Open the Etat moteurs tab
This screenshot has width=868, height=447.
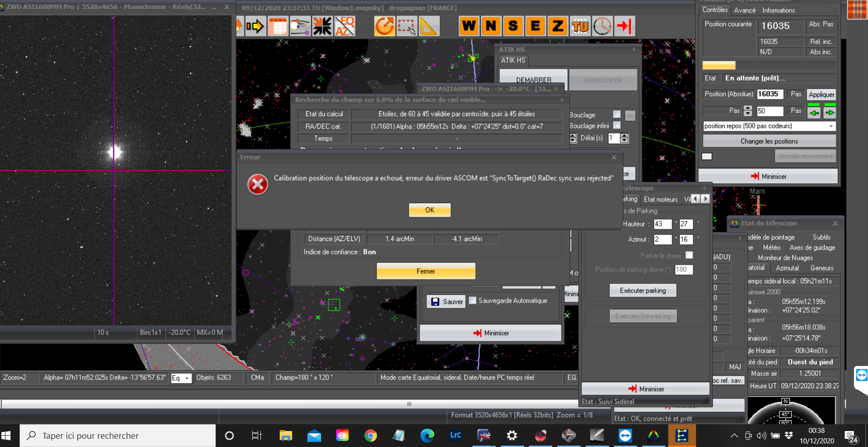point(660,199)
